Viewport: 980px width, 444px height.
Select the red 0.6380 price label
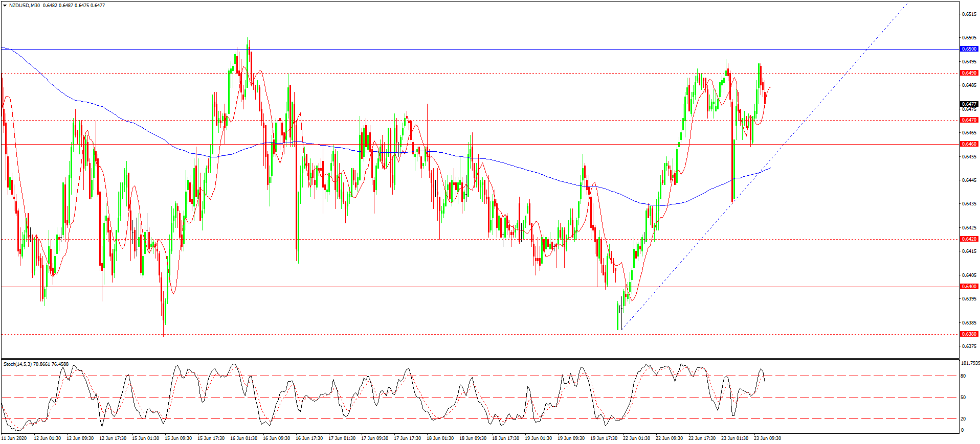[x=969, y=334]
